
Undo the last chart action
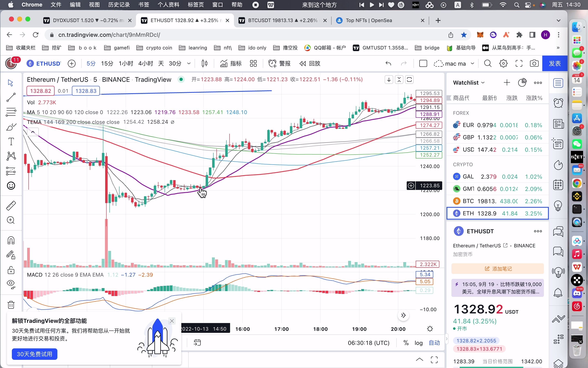point(388,64)
